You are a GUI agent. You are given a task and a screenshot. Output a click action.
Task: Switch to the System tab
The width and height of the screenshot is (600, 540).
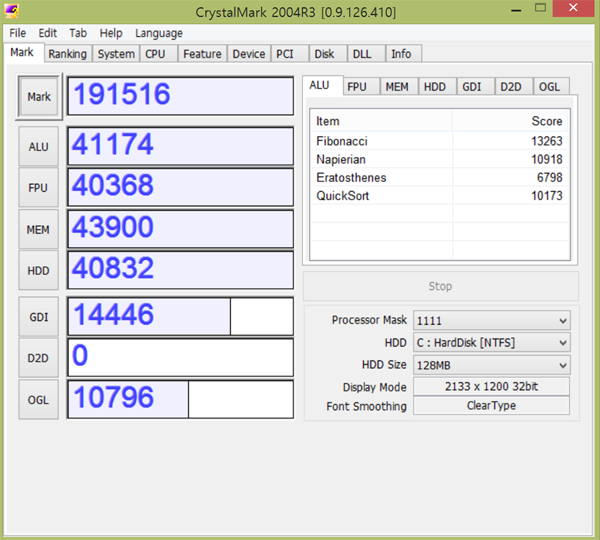tap(116, 54)
